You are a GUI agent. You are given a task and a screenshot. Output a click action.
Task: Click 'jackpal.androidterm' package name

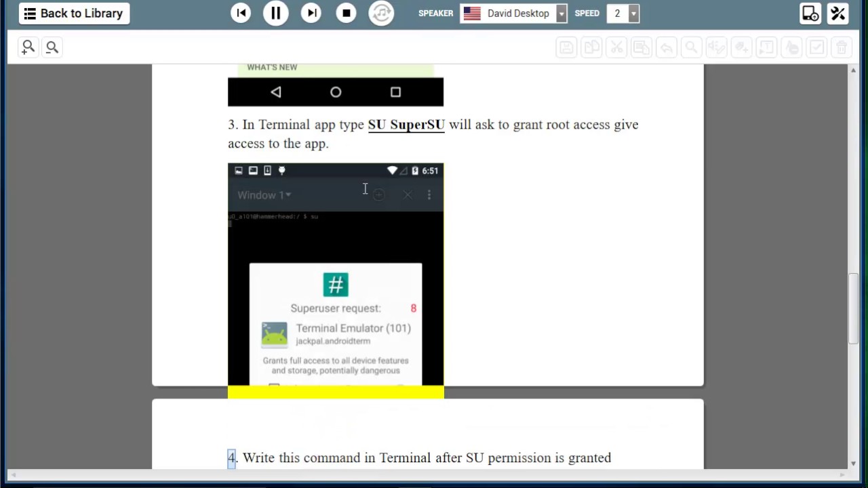coord(333,341)
